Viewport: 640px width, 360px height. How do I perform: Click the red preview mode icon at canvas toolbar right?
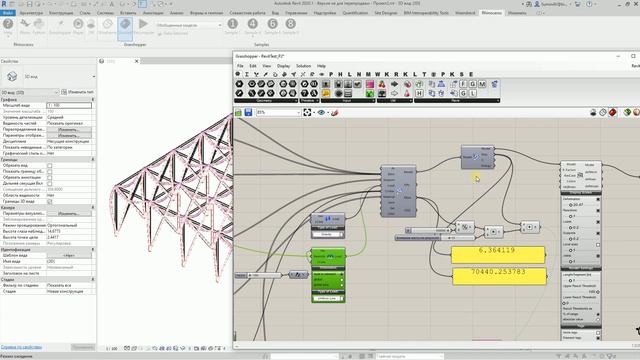[x=613, y=112]
